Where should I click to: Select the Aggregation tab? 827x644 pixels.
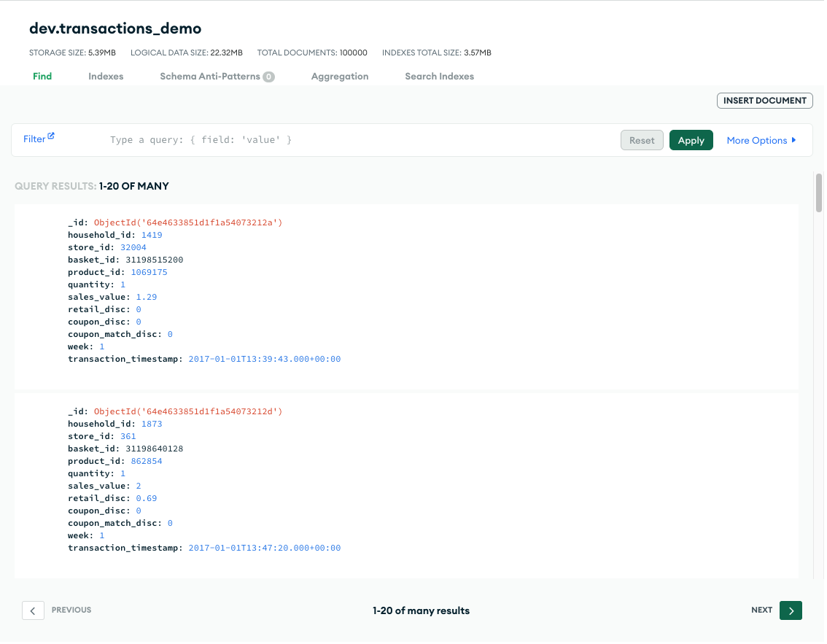pyautogui.click(x=340, y=76)
